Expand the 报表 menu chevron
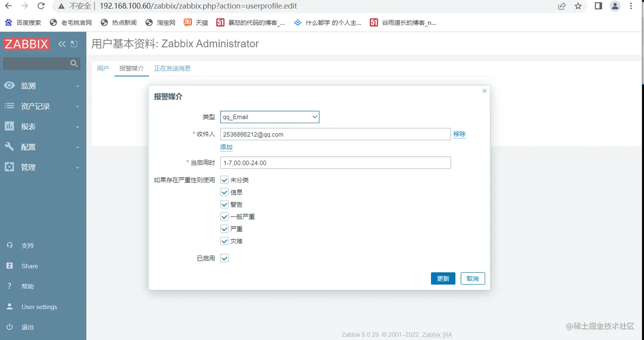The width and height of the screenshot is (644, 340). coord(78,127)
